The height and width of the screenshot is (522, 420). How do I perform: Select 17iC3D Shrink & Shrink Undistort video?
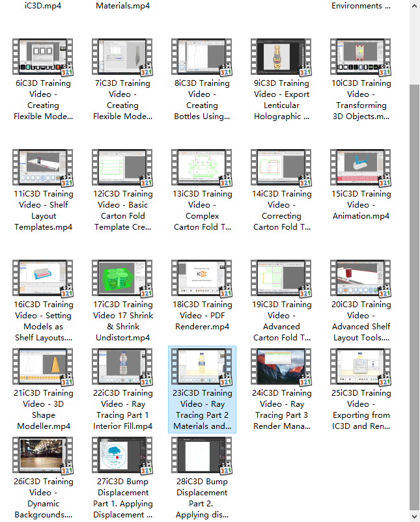coord(122,279)
